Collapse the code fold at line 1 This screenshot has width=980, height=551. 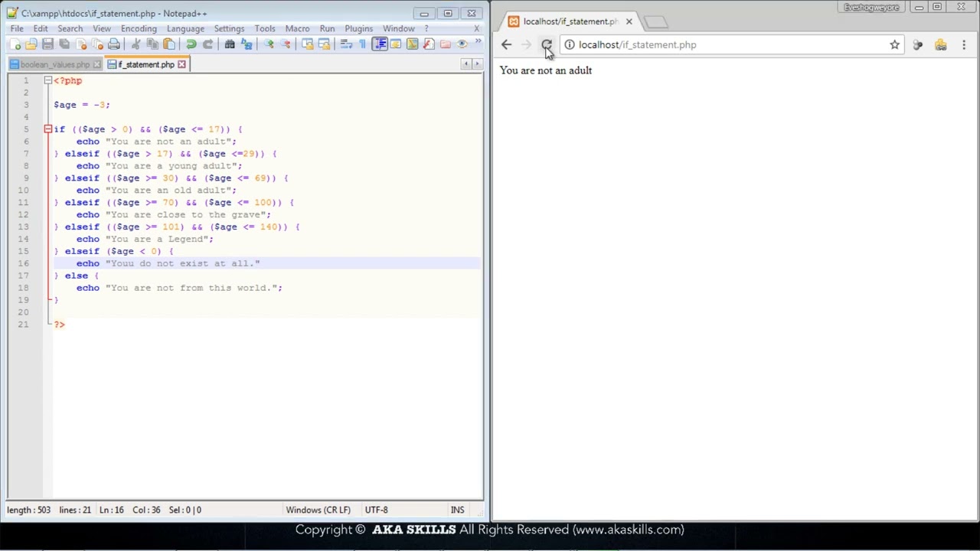click(x=47, y=80)
